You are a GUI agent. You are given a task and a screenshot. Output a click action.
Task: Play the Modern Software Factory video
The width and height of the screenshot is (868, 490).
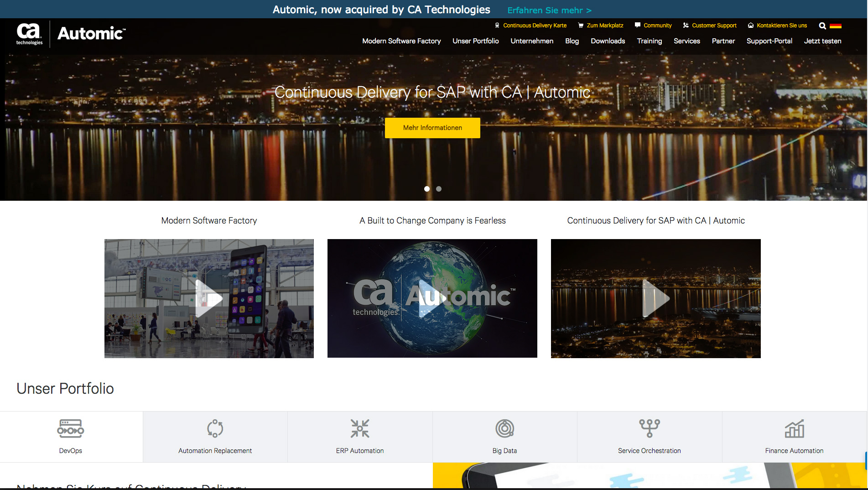[x=209, y=298]
